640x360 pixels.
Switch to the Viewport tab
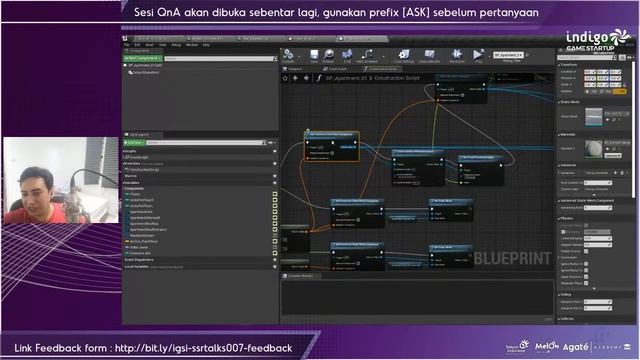(293, 69)
